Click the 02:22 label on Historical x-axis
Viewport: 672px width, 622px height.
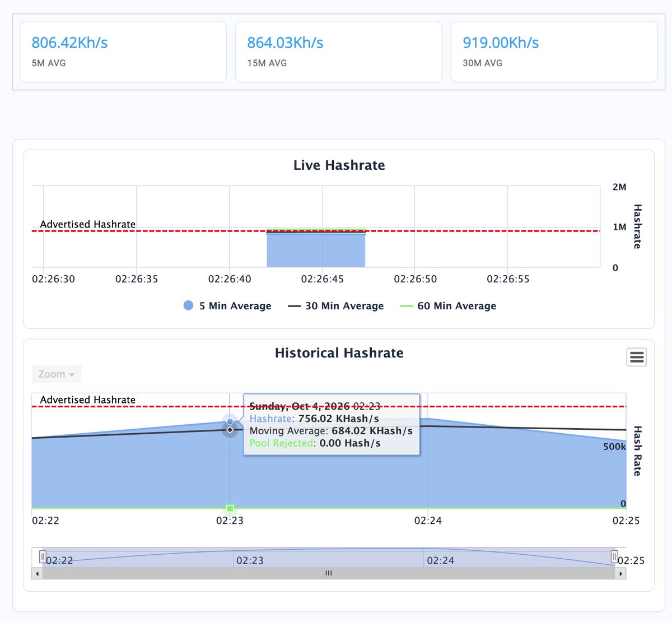click(45, 521)
